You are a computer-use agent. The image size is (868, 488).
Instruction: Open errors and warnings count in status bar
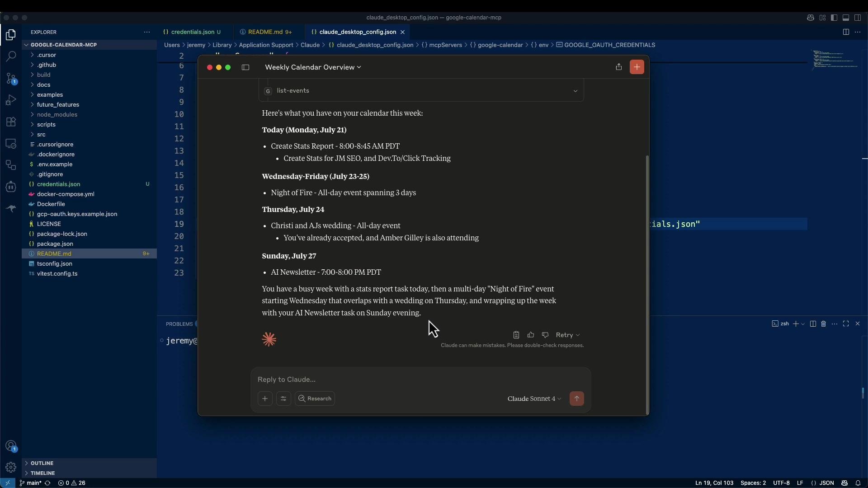click(72, 483)
